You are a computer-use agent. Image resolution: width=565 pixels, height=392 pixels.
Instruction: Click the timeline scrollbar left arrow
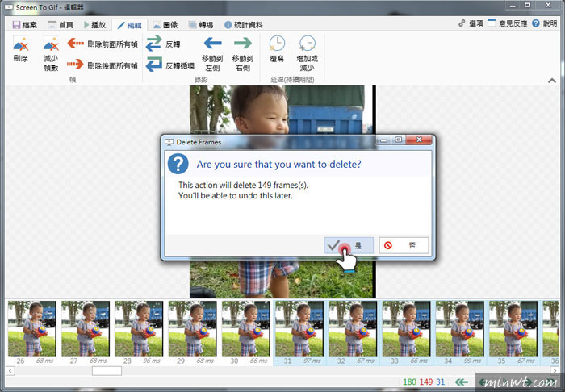pyautogui.click(x=10, y=370)
